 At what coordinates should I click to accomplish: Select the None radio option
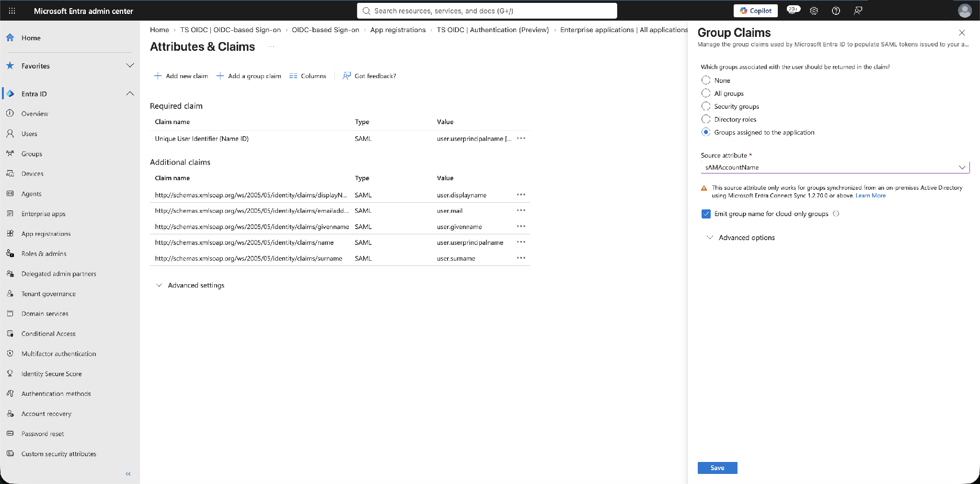tap(706, 80)
